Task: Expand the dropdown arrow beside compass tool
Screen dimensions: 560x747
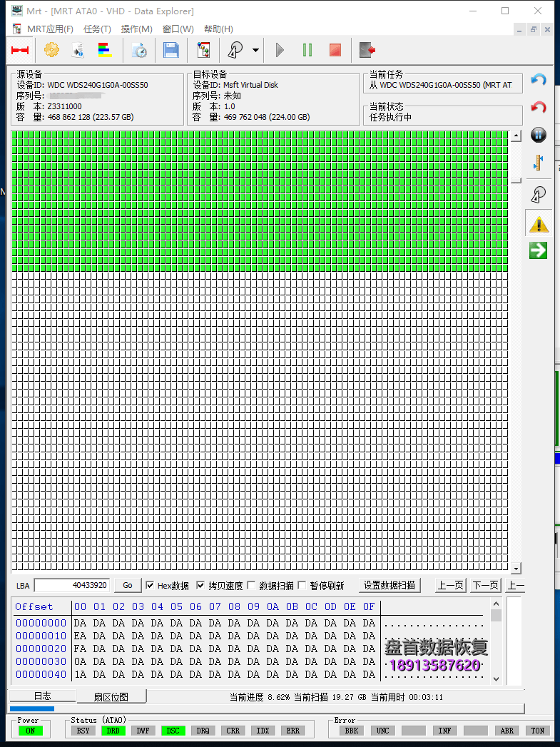Action: [x=255, y=50]
